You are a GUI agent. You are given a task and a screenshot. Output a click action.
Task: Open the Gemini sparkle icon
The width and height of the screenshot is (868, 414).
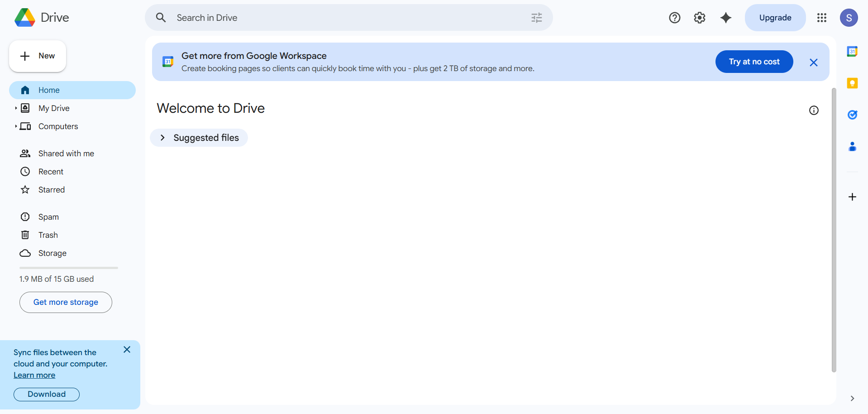tap(725, 18)
